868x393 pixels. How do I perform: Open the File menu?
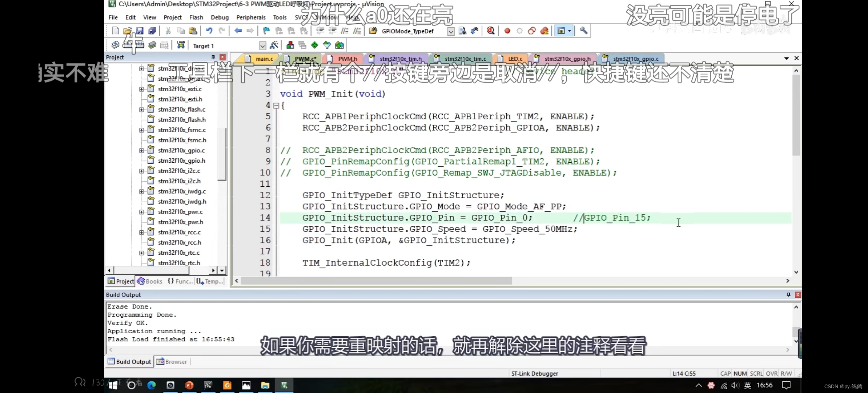(113, 17)
